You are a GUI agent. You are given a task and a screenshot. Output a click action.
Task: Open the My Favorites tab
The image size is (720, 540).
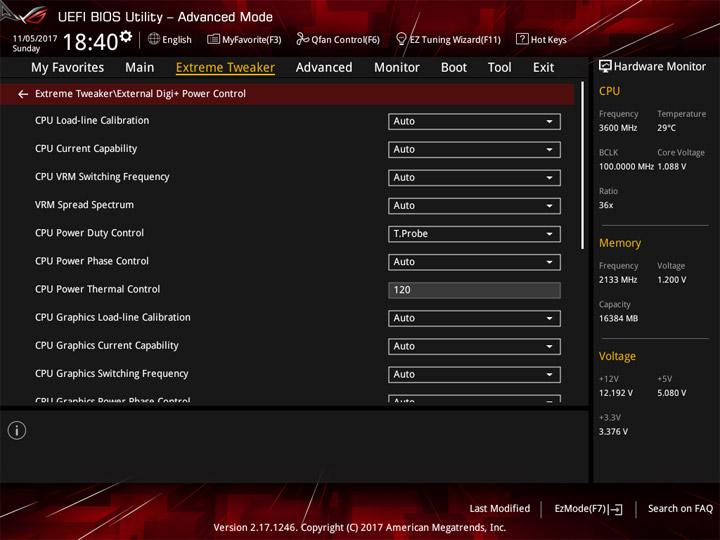point(68,68)
